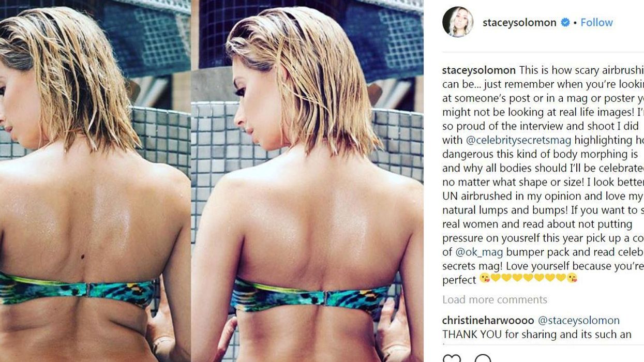Open comment bubble icon below post
This screenshot has height=362, width=644.
483,358
